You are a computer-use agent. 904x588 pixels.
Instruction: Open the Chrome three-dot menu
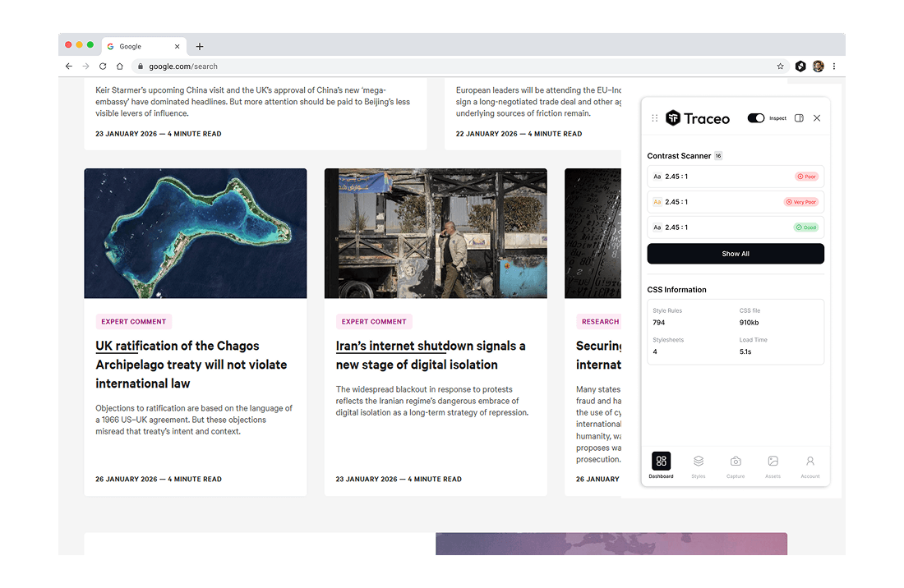tap(834, 67)
